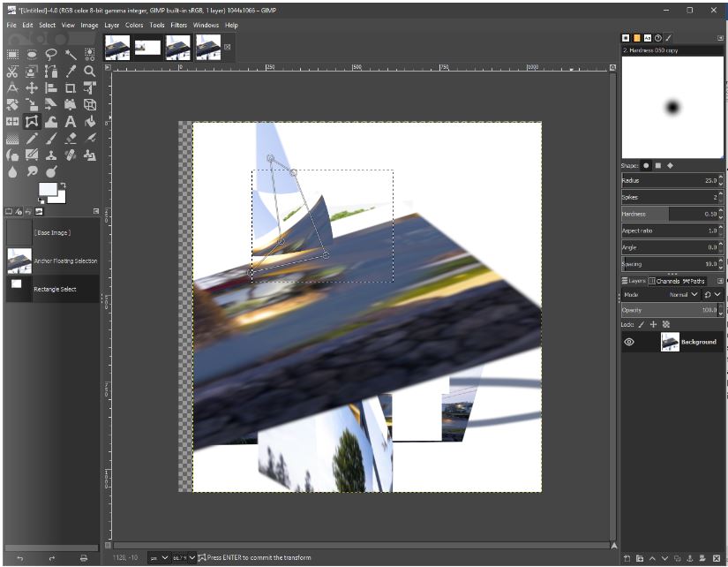Select the Free Select lasso tool

point(51,55)
